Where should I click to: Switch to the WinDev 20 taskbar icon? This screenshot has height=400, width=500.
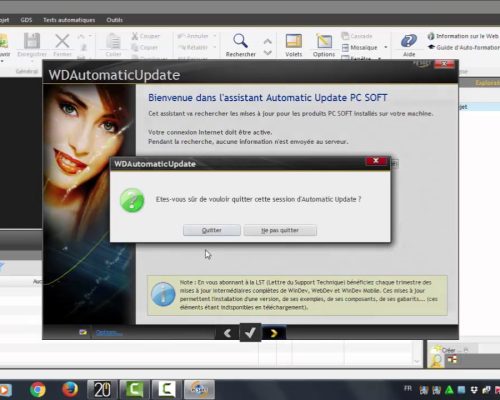click(102, 389)
